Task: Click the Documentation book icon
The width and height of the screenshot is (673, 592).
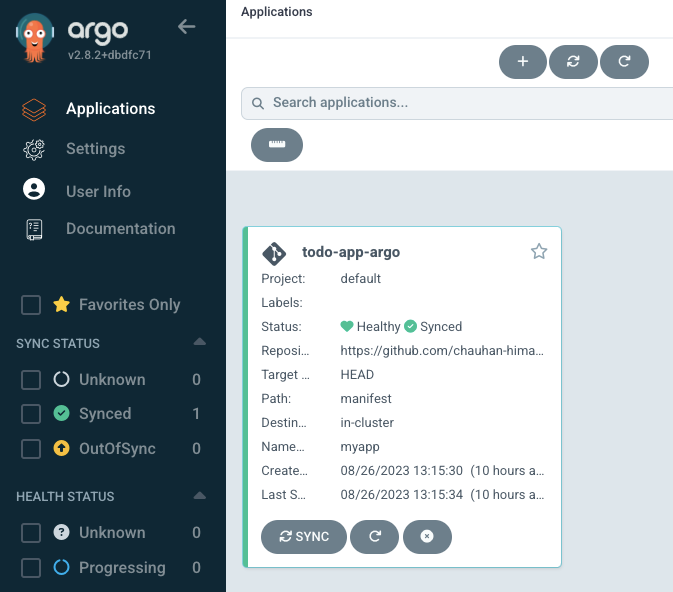Action: point(34,229)
